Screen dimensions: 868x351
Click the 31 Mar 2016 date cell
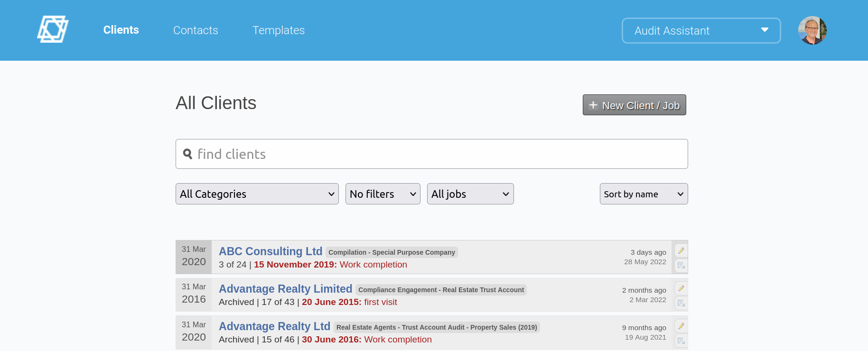194,294
